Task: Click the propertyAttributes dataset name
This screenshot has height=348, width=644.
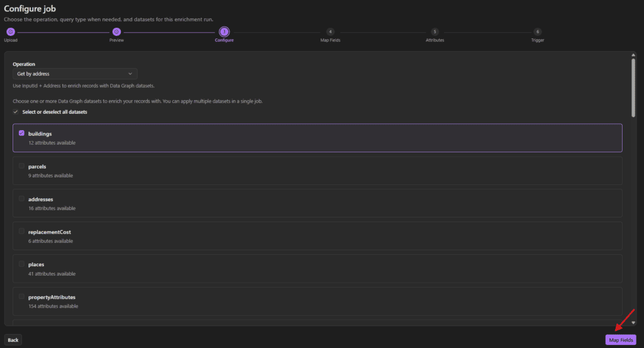Action: tap(52, 297)
